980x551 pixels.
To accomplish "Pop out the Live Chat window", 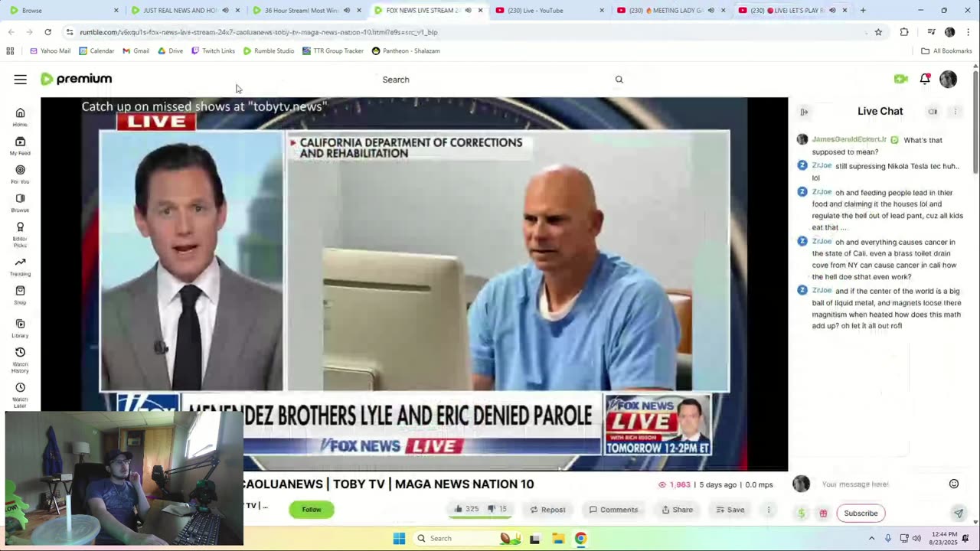I will (933, 112).
